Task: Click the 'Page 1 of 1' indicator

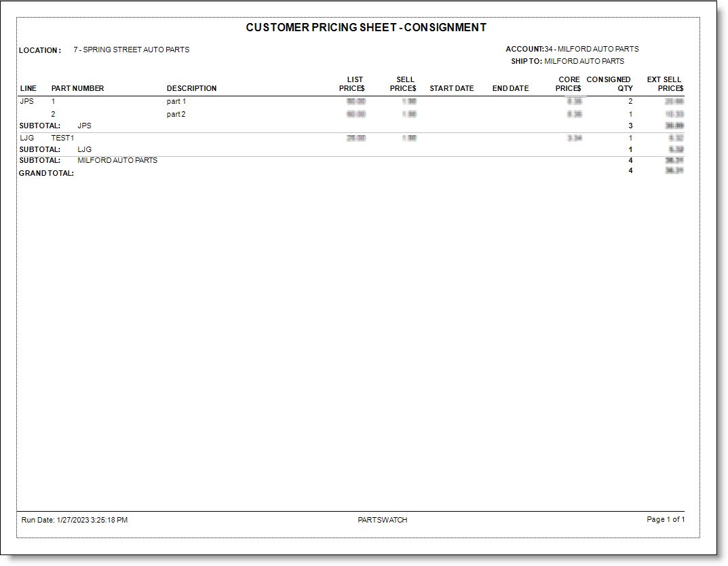Action: [666, 519]
